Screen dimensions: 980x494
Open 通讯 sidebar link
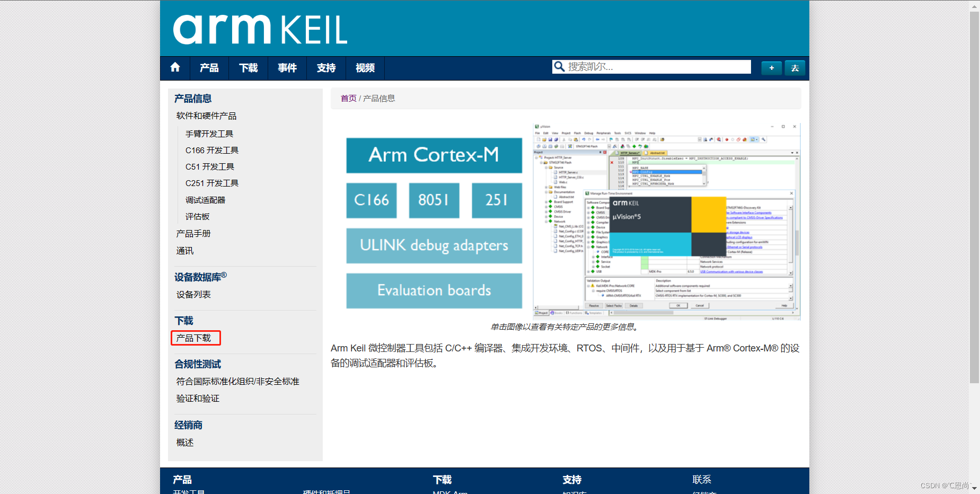(185, 251)
